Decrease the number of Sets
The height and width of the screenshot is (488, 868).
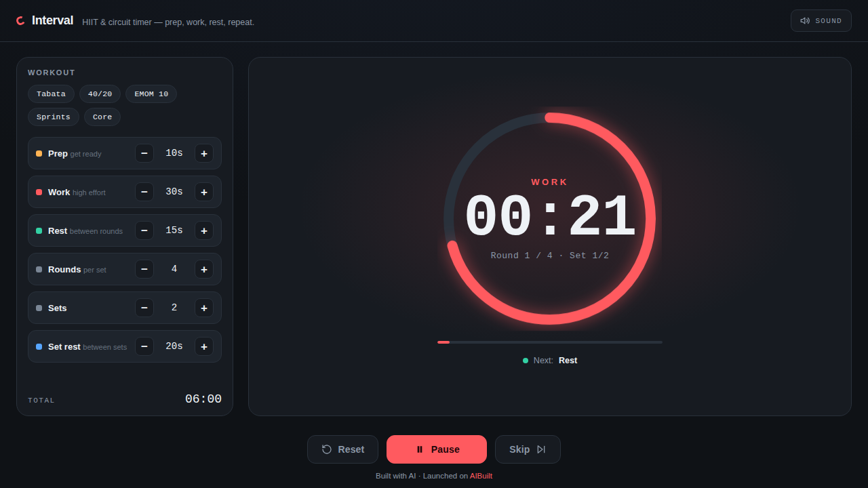[x=144, y=308]
